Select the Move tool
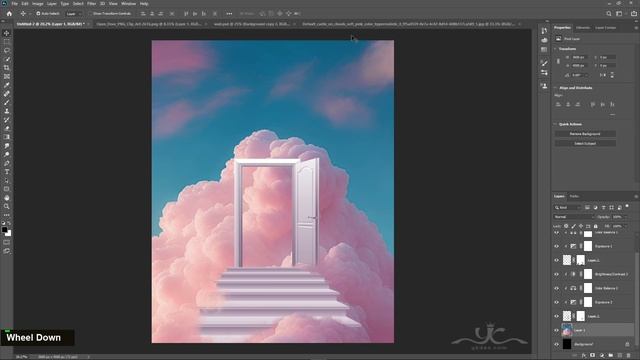 [x=7, y=33]
